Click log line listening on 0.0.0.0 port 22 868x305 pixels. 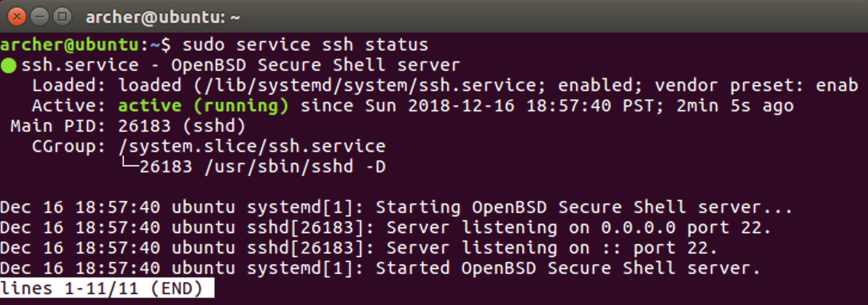385,228
